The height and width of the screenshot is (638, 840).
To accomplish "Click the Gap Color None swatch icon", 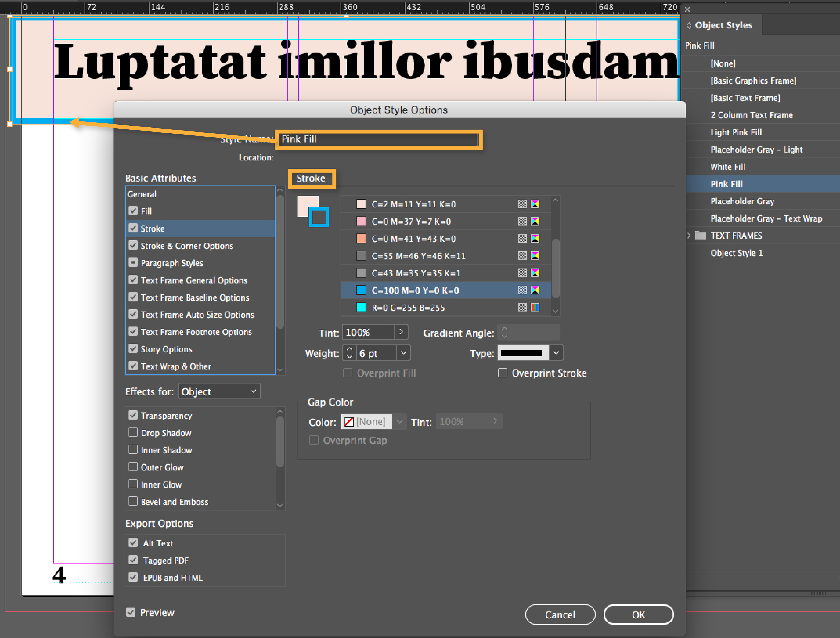I will point(349,422).
